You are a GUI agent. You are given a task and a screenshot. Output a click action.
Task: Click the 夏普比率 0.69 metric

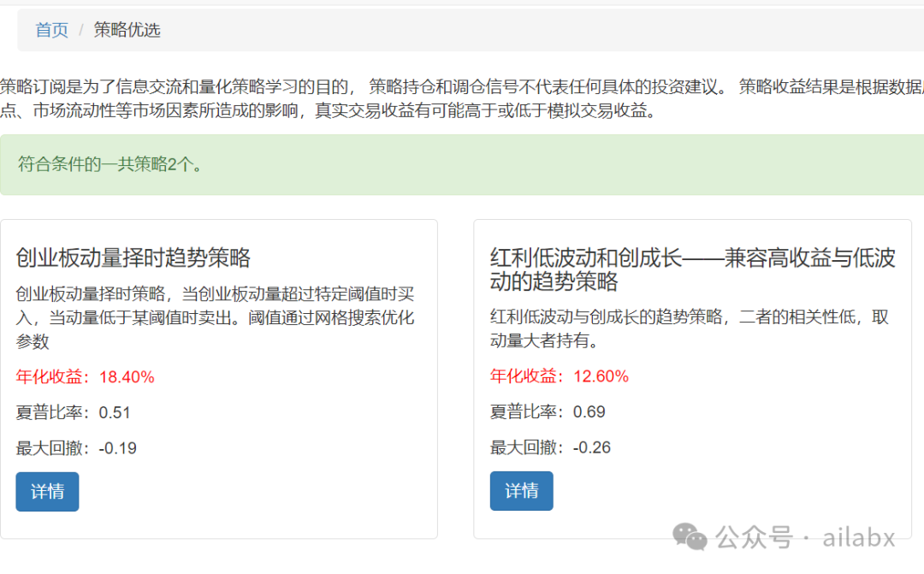pyautogui.click(x=546, y=411)
